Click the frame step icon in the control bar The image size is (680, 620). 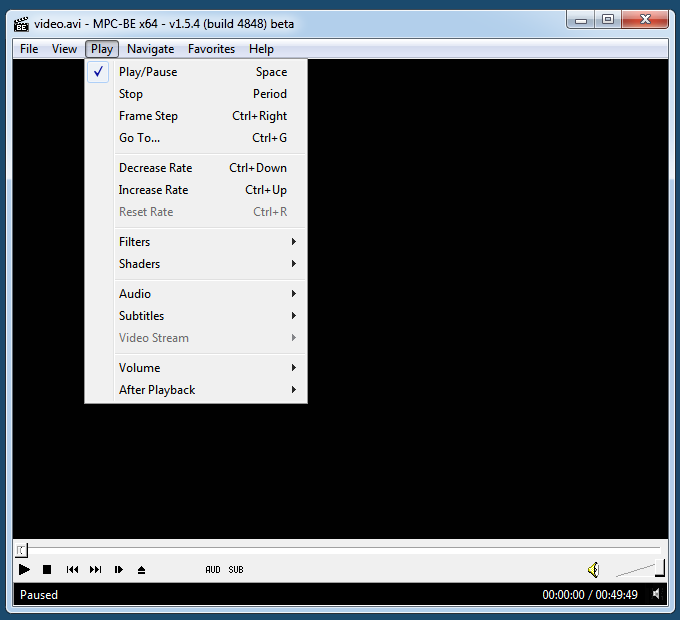pyautogui.click(x=118, y=569)
